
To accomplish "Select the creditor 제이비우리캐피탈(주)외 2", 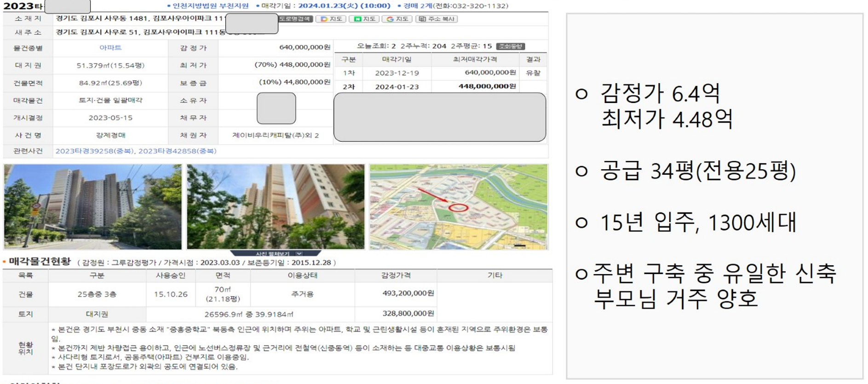I will click(x=276, y=135).
